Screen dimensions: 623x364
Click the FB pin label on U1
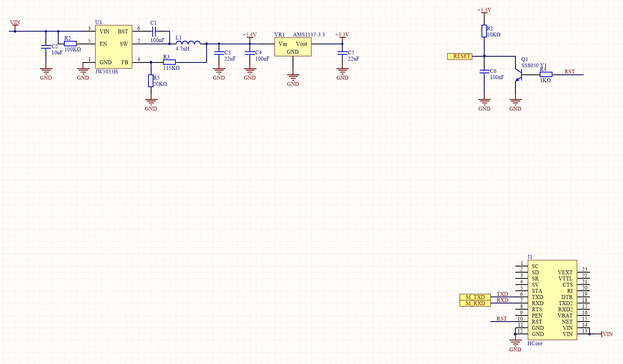(125, 62)
